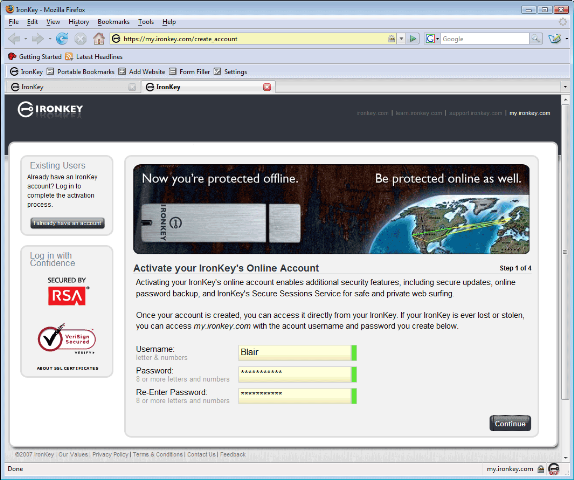The width and height of the screenshot is (574, 480).
Task: Click the search magnifier icon
Action: click(x=536, y=38)
